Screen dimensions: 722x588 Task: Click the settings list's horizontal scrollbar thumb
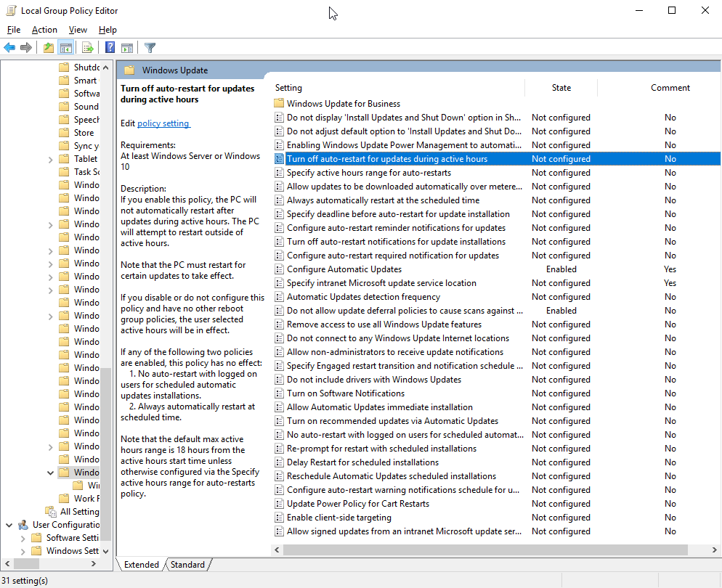pos(485,550)
